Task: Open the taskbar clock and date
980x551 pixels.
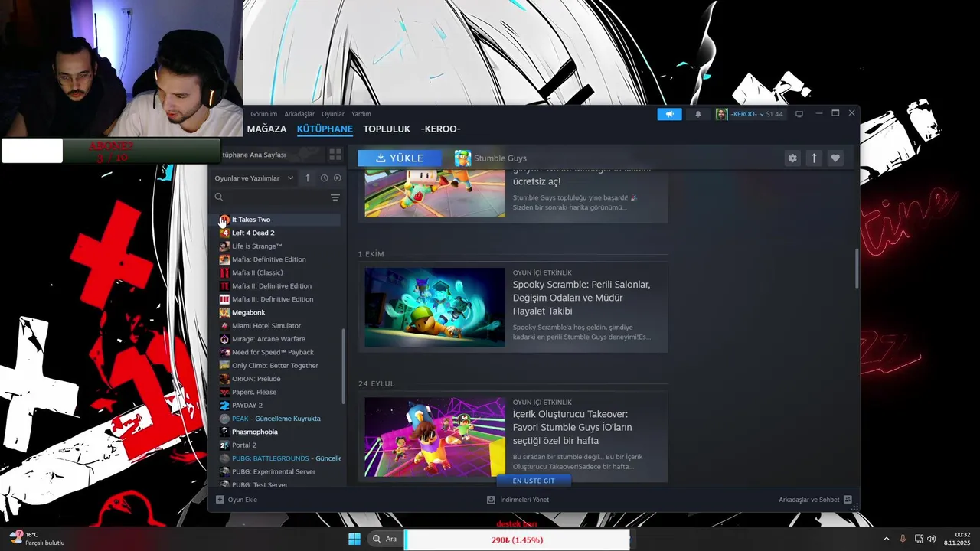Action: [958, 539]
